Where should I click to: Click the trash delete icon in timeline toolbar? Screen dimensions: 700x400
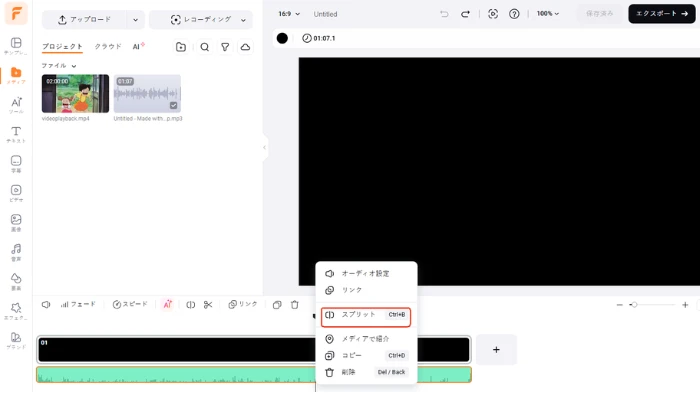[295, 304]
